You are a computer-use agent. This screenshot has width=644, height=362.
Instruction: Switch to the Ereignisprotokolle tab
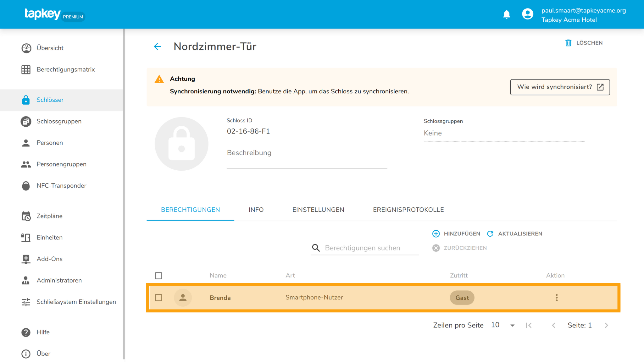(408, 210)
